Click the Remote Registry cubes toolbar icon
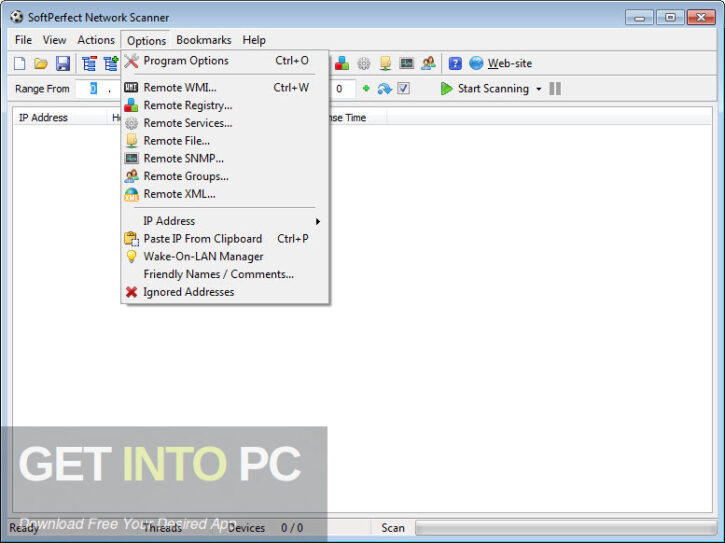This screenshot has width=725, height=543. [342, 63]
